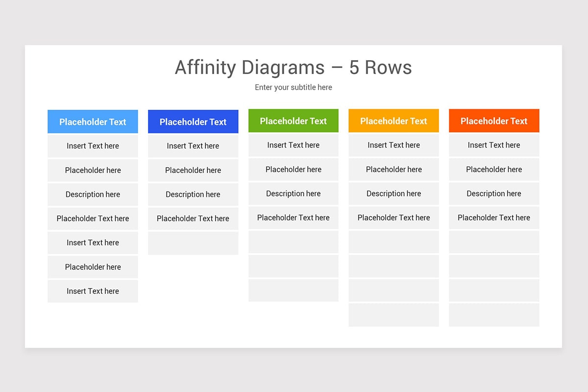
Task: Select the dark blue Placeholder Text header
Action: 193,121
